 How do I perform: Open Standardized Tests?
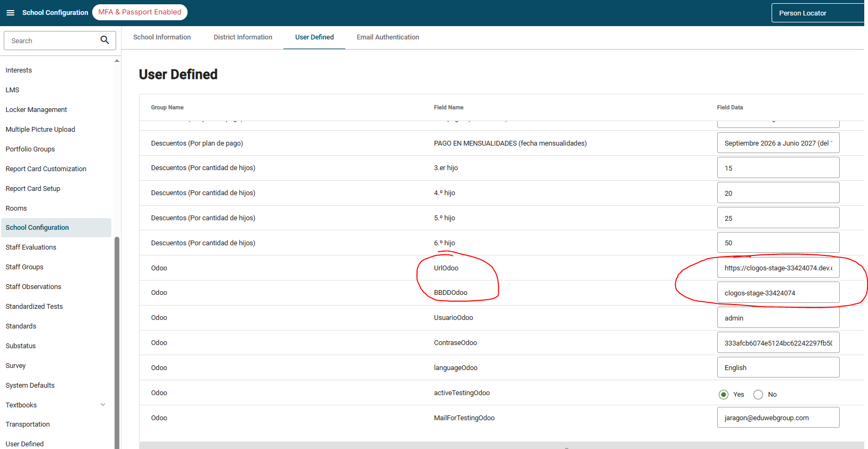click(34, 307)
